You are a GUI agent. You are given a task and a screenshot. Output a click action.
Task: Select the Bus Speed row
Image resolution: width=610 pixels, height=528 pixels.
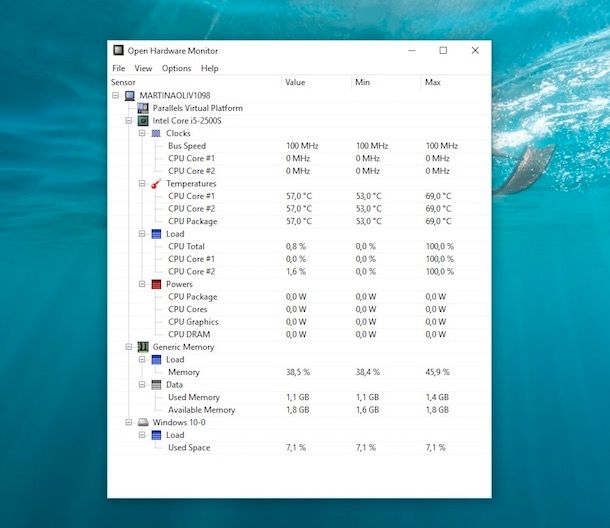[299, 146]
